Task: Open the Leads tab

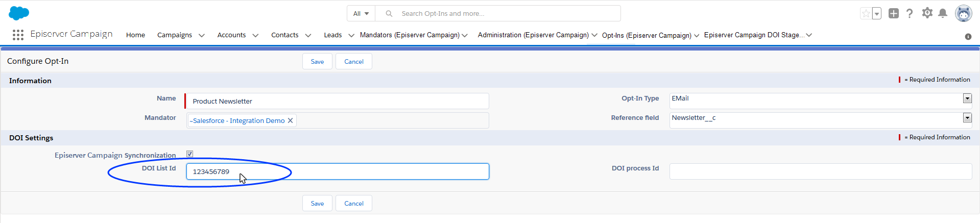Action: pyautogui.click(x=333, y=35)
